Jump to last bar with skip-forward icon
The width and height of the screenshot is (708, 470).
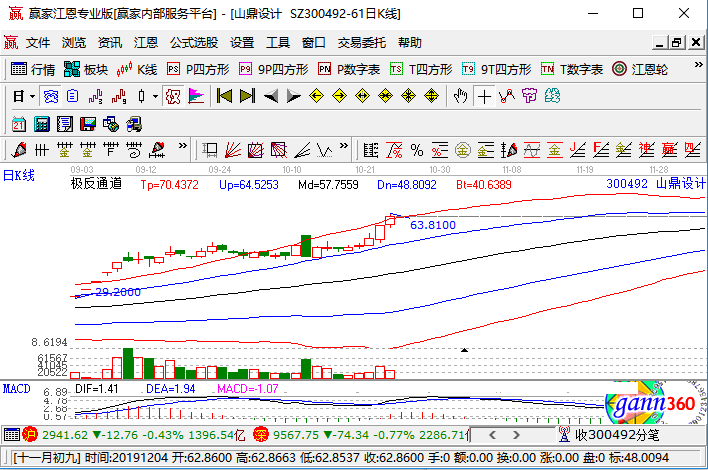247,96
